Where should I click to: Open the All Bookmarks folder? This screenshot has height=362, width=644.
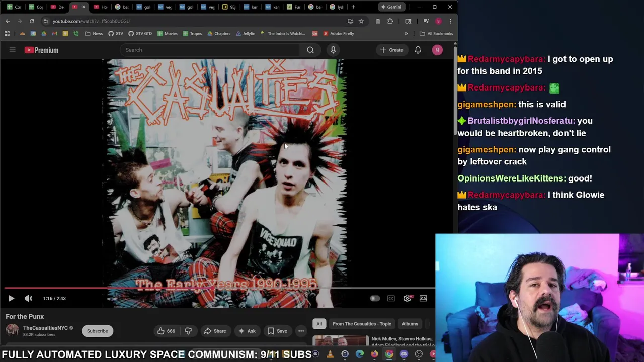(x=436, y=34)
